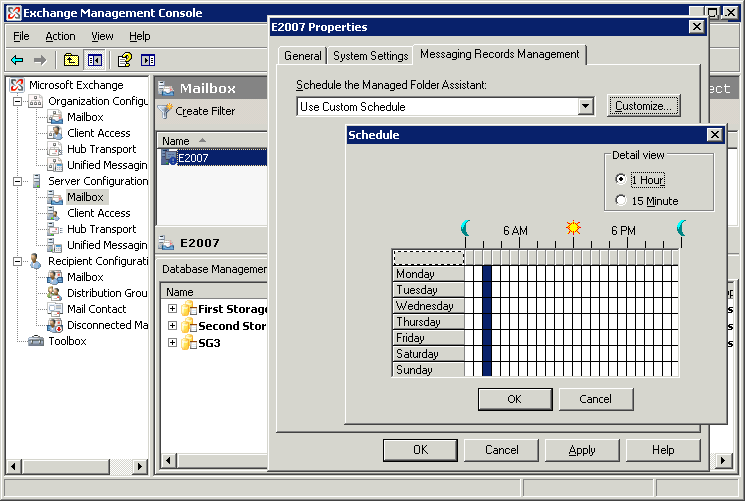Select the 15 Minute detail view
This screenshot has height=501, width=745.
(621, 200)
